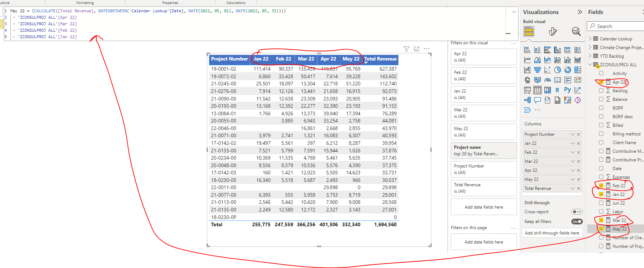Image resolution: width=644 pixels, height=268 pixels.
Task: Click Add drill-through fields here
Action: click(552, 233)
